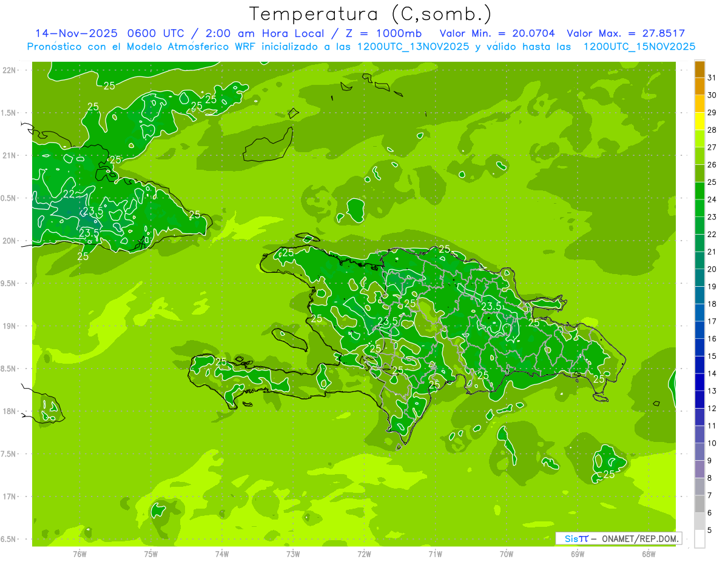The width and height of the screenshot is (728, 562).
Task: Click the legend value "28"
Action: tap(712, 130)
